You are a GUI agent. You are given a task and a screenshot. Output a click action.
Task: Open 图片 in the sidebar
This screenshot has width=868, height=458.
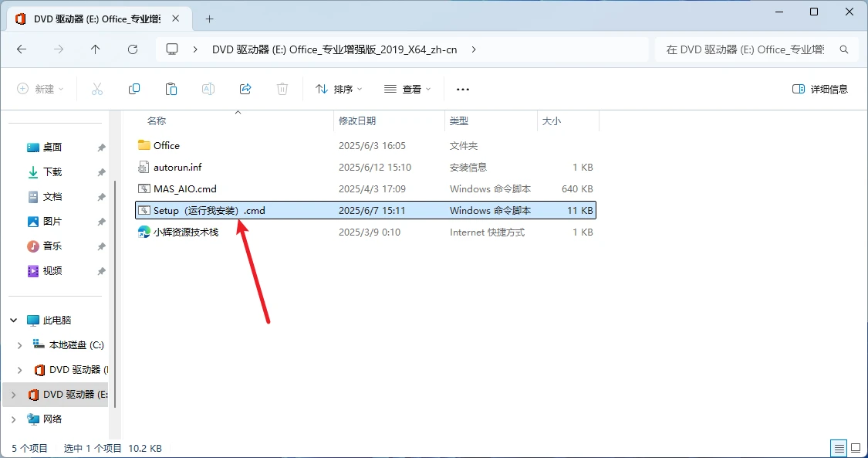coord(52,222)
